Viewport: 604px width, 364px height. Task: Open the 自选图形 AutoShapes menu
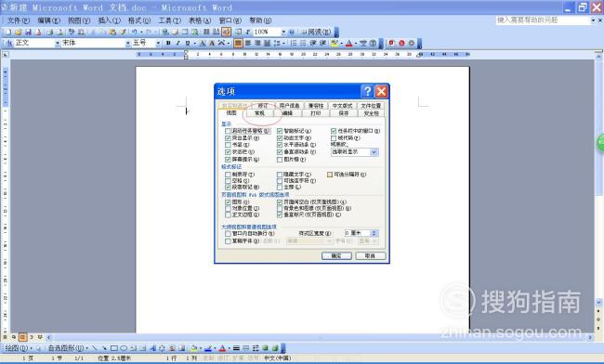(68, 348)
